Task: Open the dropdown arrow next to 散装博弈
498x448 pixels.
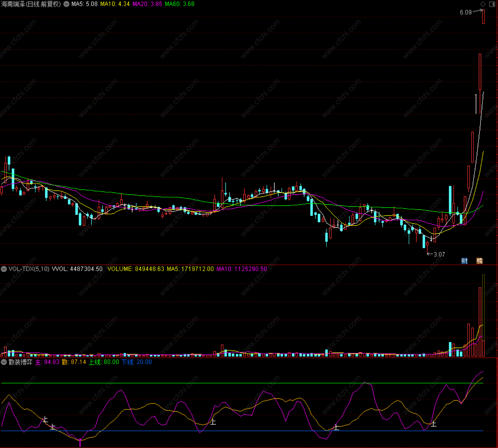Action: pyautogui.click(x=4, y=362)
